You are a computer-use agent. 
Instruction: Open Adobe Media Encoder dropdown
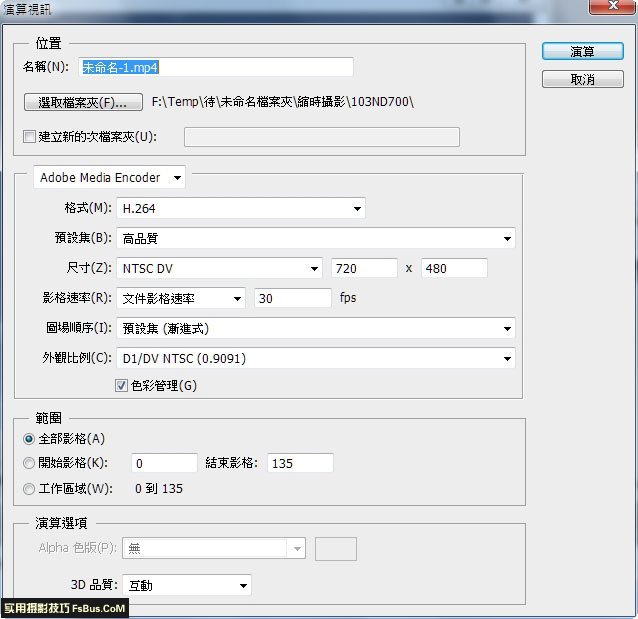point(109,177)
